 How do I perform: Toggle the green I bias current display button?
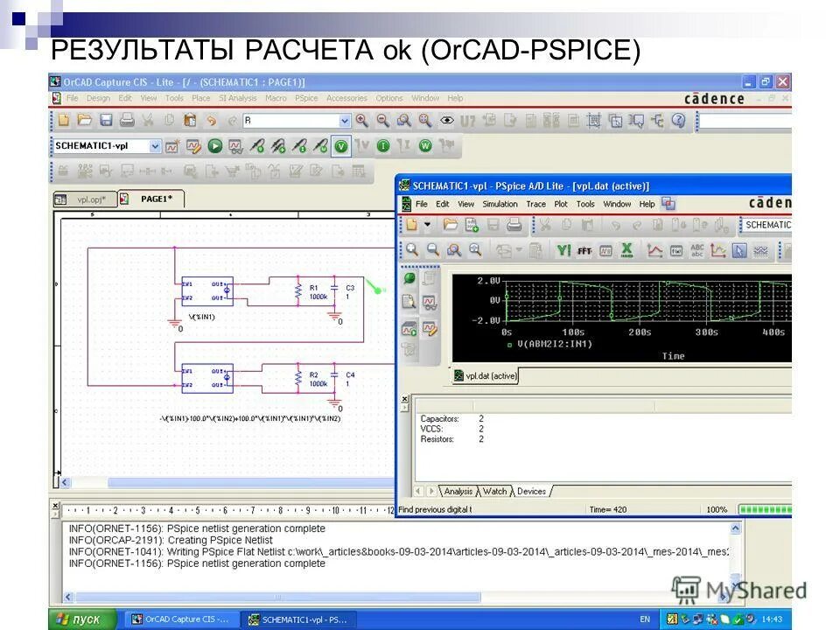coord(383,146)
